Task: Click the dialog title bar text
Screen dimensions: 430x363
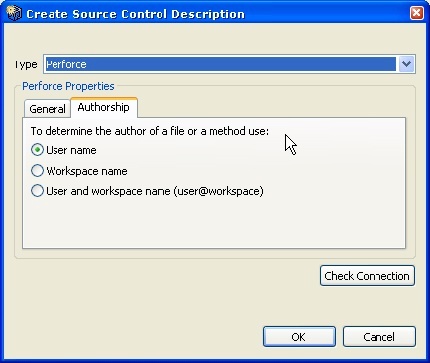Action: tap(135, 14)
